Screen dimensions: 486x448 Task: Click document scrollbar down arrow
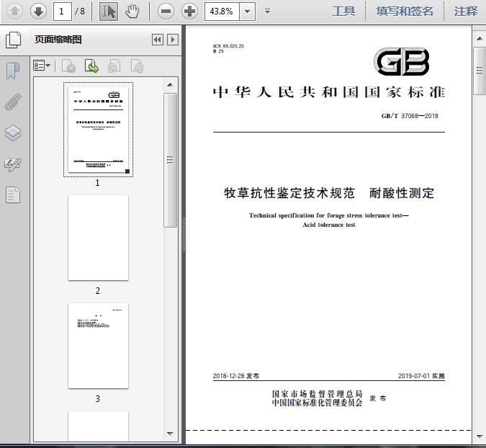(x=480, y=436)
